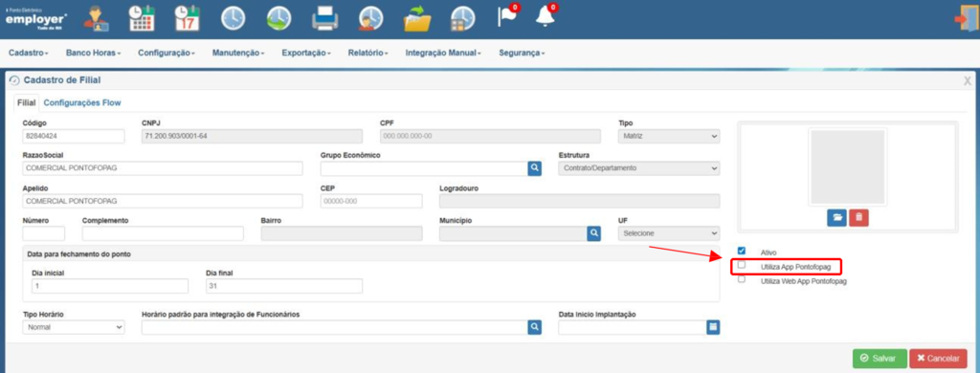Image resolution: width=980 pixels, height=373 pixels.
Task: Click the Horário padrão para integração field
Action: click(334, 327)
